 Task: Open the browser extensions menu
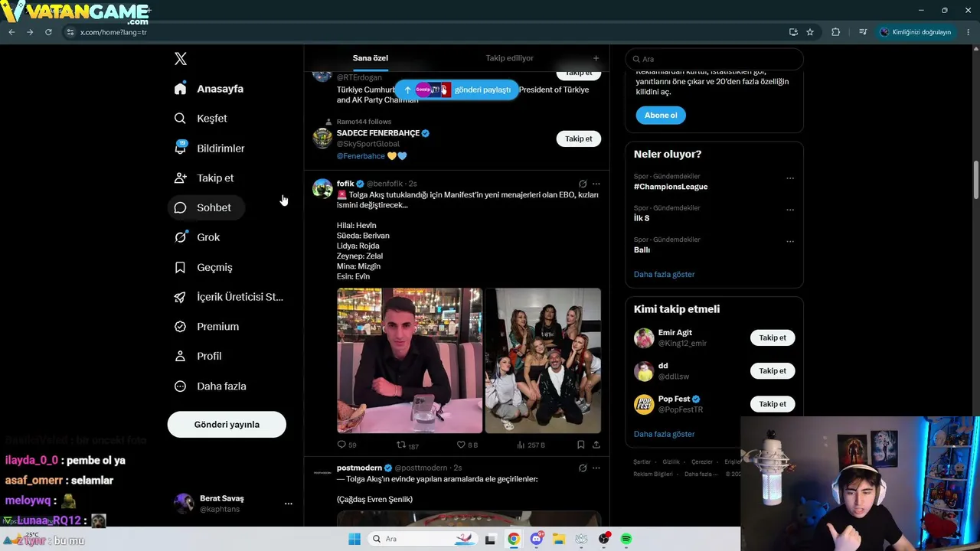pos(835,32)
